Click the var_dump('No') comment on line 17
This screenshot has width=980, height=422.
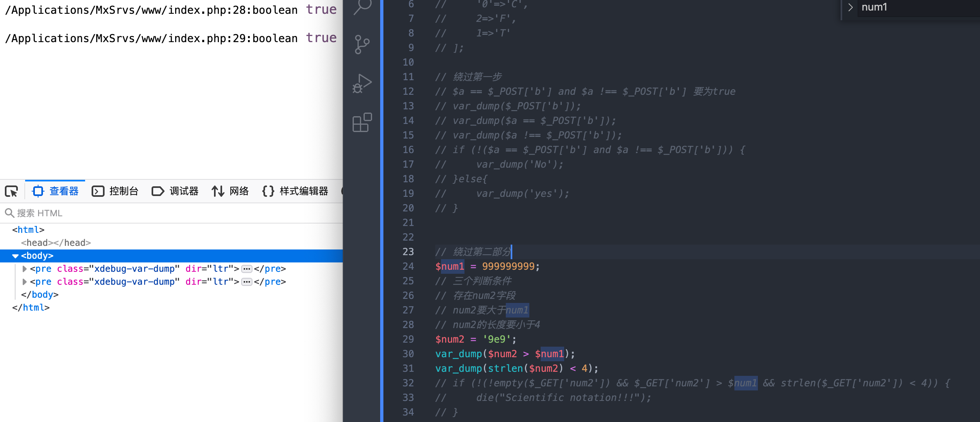click(520, 164)
